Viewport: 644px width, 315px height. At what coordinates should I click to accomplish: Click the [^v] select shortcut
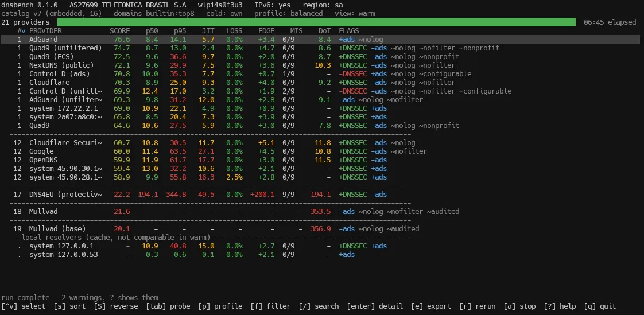pyautogui.click(x=24, y=306)
